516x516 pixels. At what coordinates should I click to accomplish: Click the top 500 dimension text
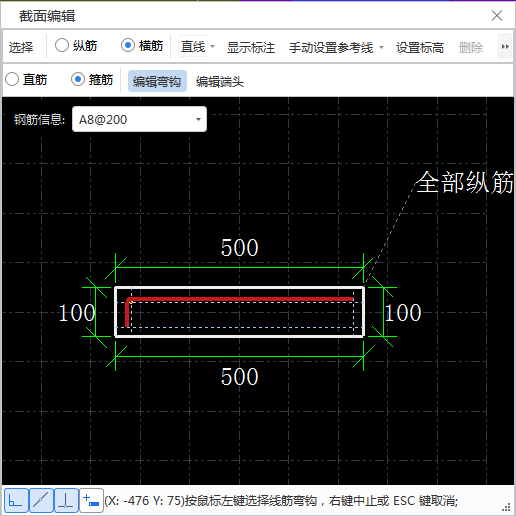click(x=239, y=248)
